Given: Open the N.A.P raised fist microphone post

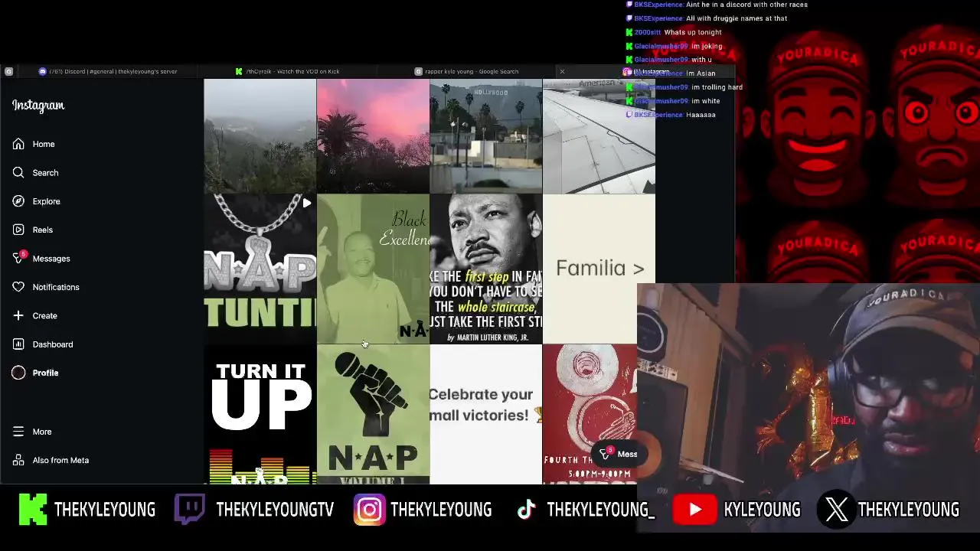Looking at the screenshot, I should click(x=373, y=414).
